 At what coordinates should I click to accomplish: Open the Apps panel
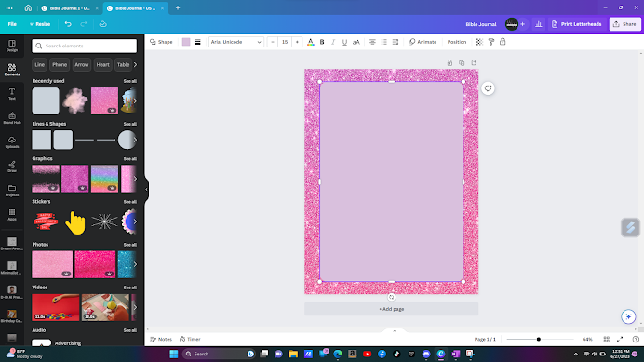(x=12, y=214)
